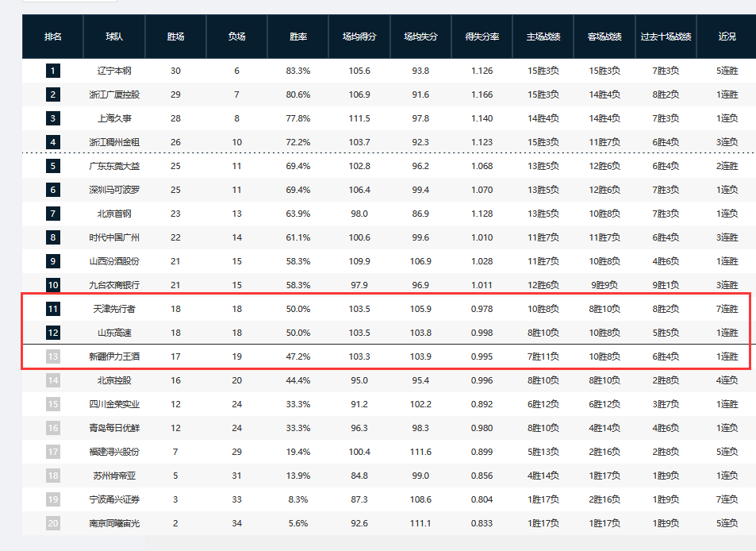Click 7胜11负 home record for 新疆伊力王酒
756x551 pixels.
pyautogui.click(x=543, y=356)
